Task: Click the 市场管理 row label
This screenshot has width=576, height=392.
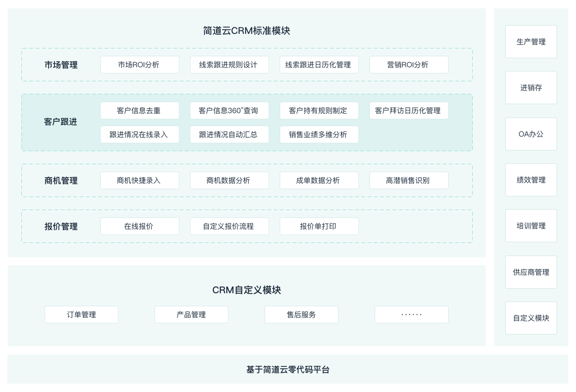Action: click(61, 65)
